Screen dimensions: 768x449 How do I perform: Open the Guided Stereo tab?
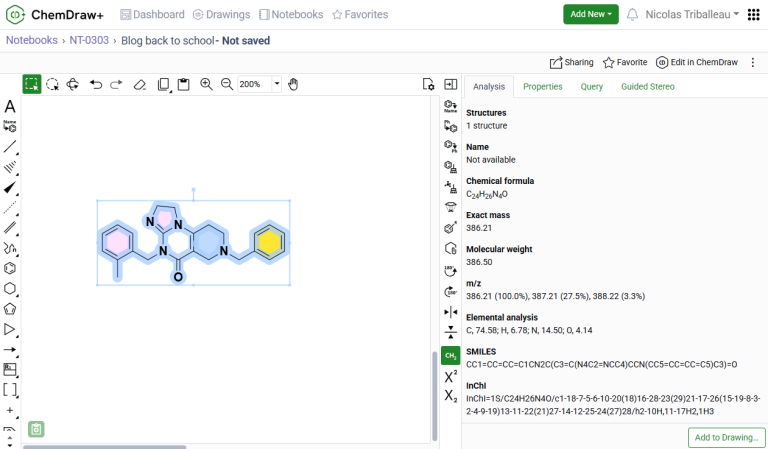pyautogui.click(x=647, y=87)
